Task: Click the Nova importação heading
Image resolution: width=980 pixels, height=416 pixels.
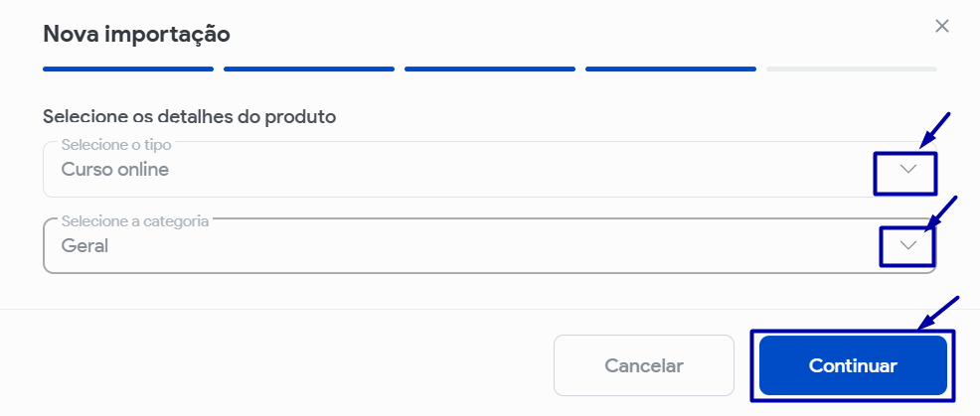Action: (x=137, y=35)
